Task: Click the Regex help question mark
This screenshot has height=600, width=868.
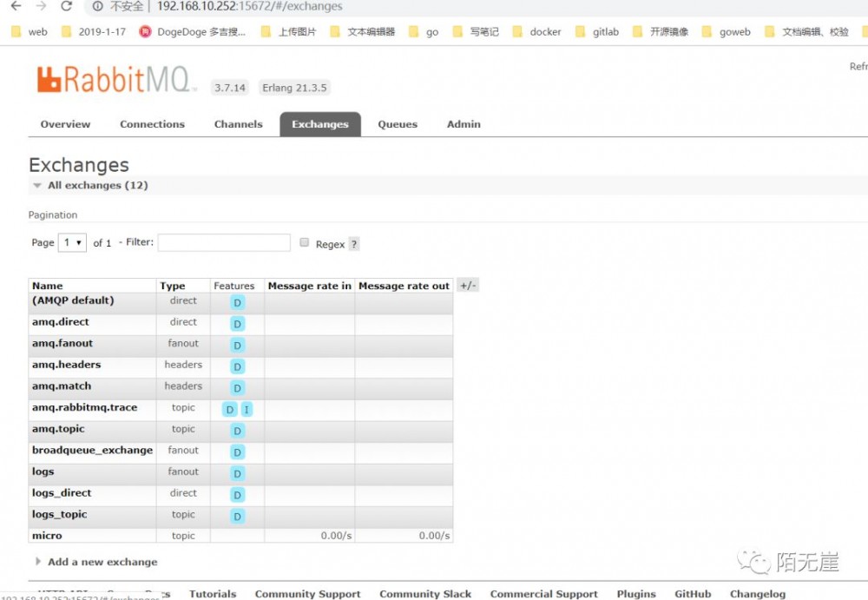Action: [x=354, y=244]
